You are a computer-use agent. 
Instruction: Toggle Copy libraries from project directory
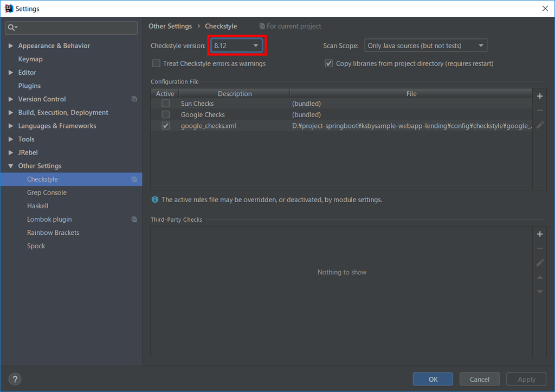[x=329, y=63]
